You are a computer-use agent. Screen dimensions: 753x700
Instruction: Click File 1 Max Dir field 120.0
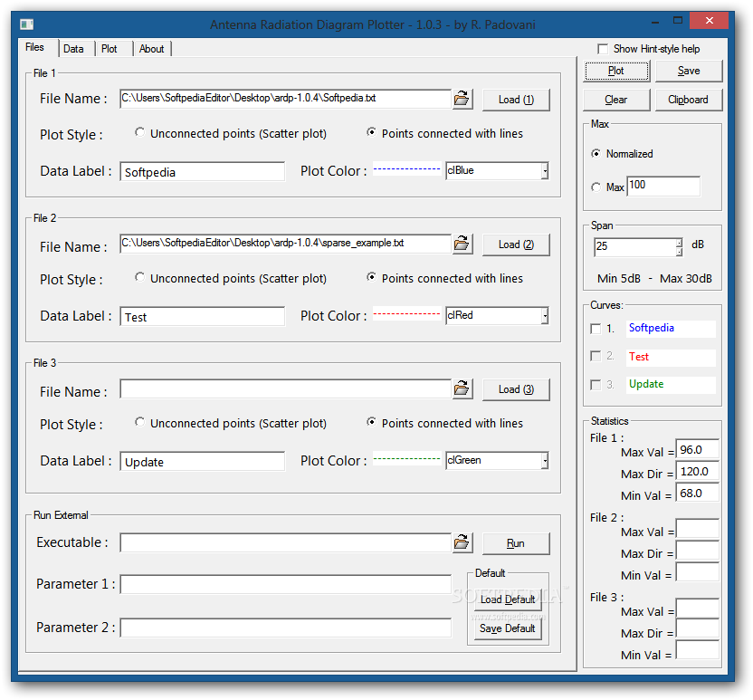click(697, 471)
